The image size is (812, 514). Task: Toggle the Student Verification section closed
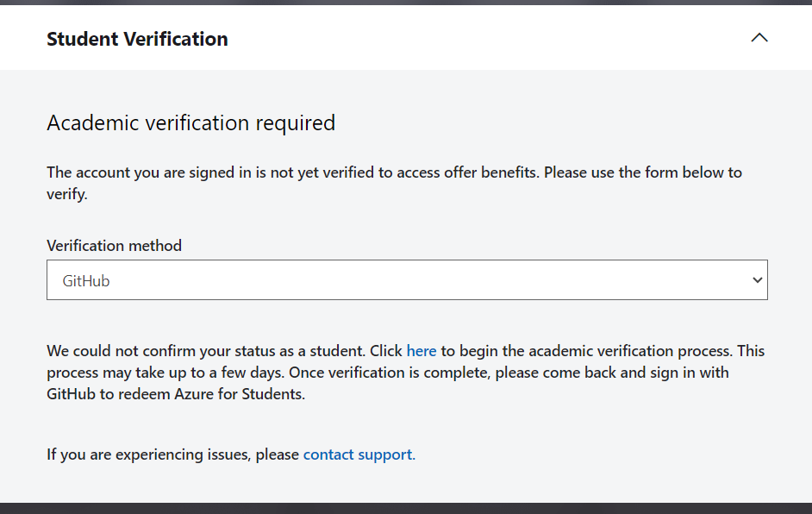coord(759,38)
